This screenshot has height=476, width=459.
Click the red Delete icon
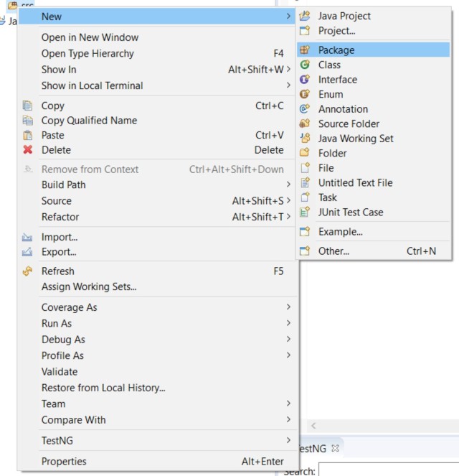(x=28, y=150)
